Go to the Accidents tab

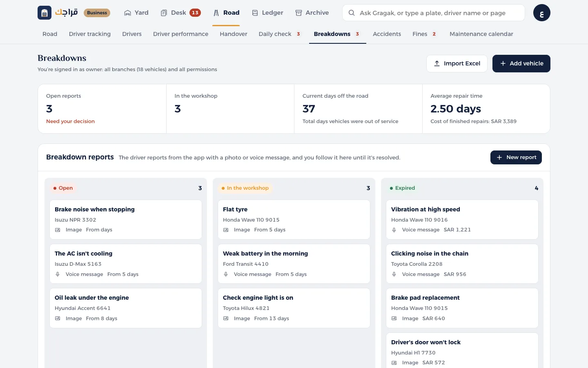pyautogui.click(x=387, y=34)
